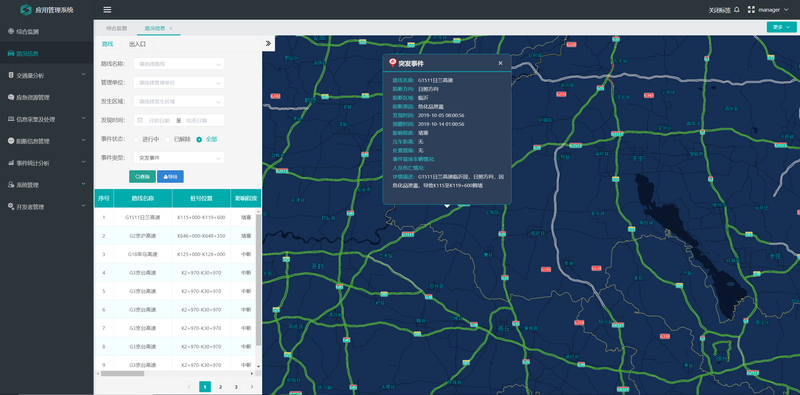Expand the 交通量分析 sidebar menu
Viewport: 800px width, 395px height.
click(46, 75)
